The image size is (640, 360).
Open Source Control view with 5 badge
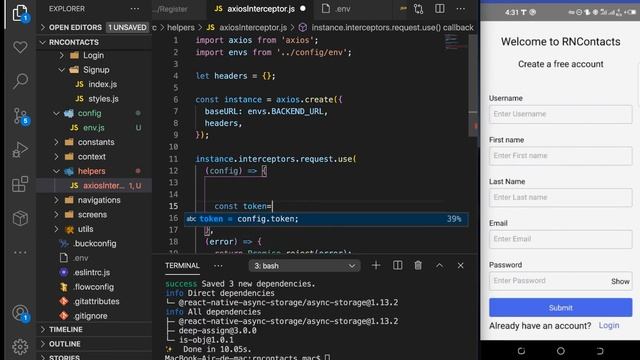[20, 116]
